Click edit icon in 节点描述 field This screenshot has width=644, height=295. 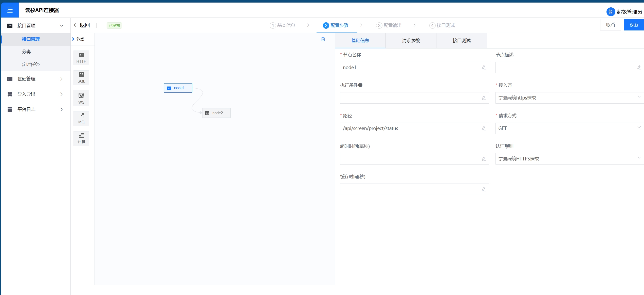[x=639, y=68]
